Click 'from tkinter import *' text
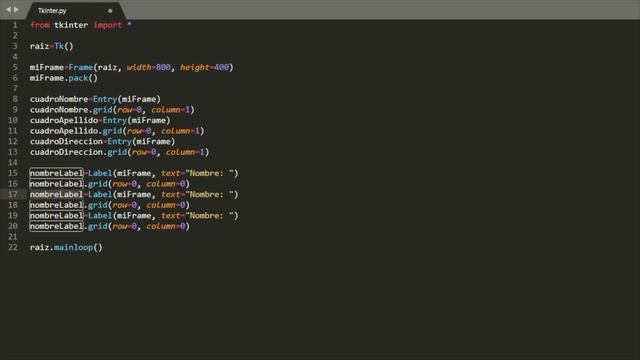This screenshot has width=640, height=360. 81,25
